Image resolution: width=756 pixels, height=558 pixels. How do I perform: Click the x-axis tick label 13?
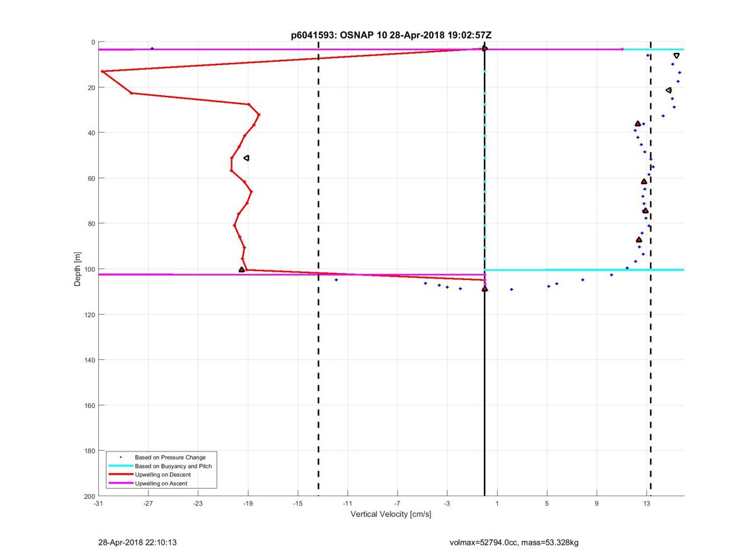pos(646,503)
